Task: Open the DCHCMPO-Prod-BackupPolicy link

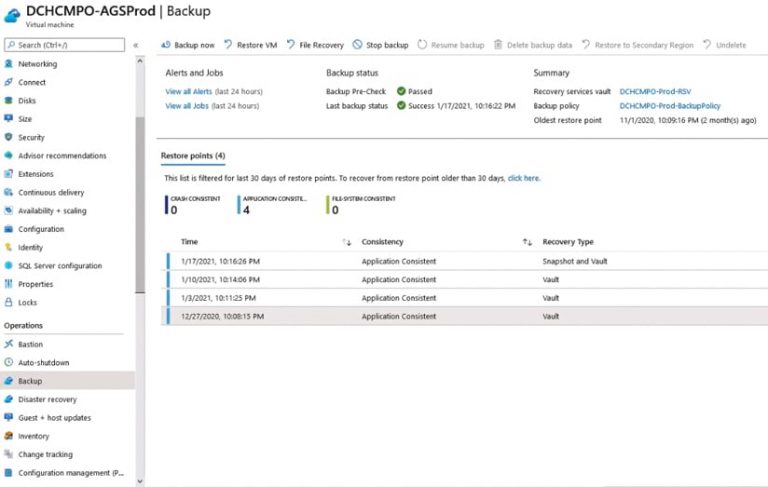Action: [670, 106]
